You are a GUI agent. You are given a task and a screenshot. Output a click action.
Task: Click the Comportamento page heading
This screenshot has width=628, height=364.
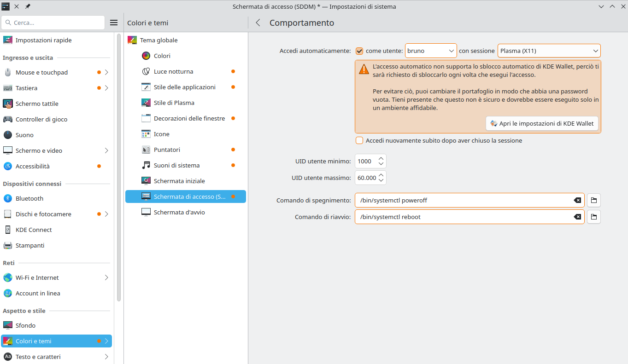click(x=302, y=23)
